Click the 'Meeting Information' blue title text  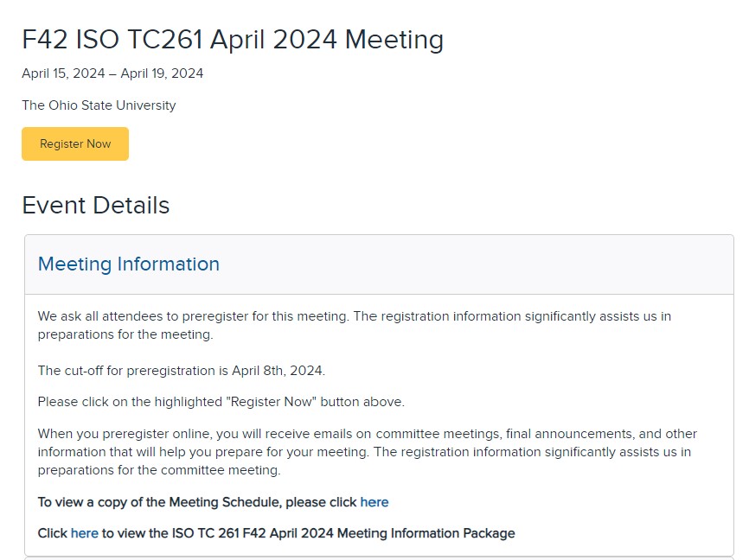pyautogui.click(x=129, y=264)
